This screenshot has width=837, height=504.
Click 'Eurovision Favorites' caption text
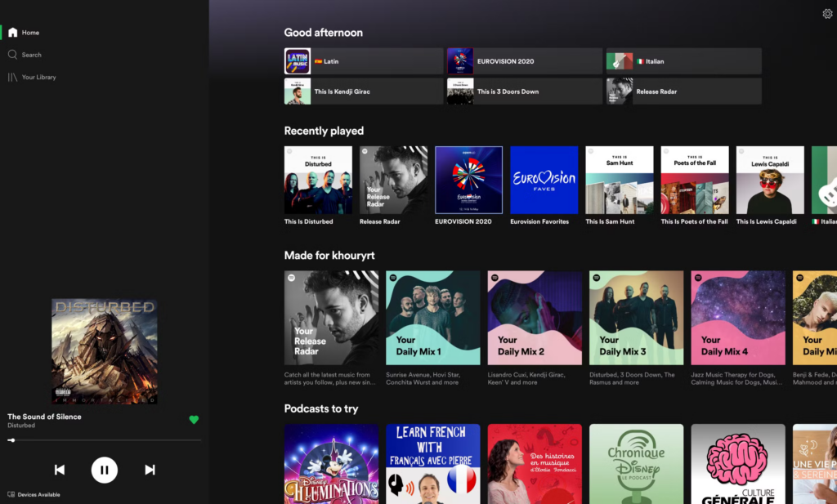[x=539, y=221]
